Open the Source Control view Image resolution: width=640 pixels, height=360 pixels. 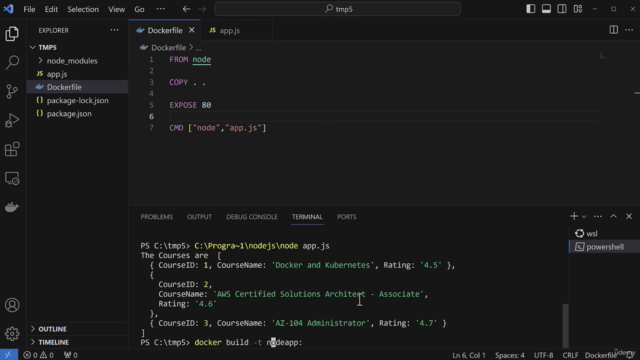click(x=12, y=91)
